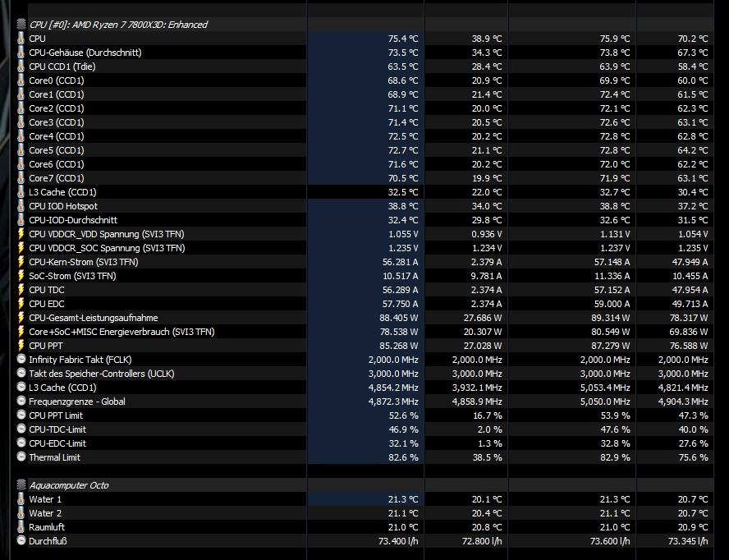Click thermometer icon for Core7 (CCD1)
Viewport: 729px width, 560px height.
21,177
